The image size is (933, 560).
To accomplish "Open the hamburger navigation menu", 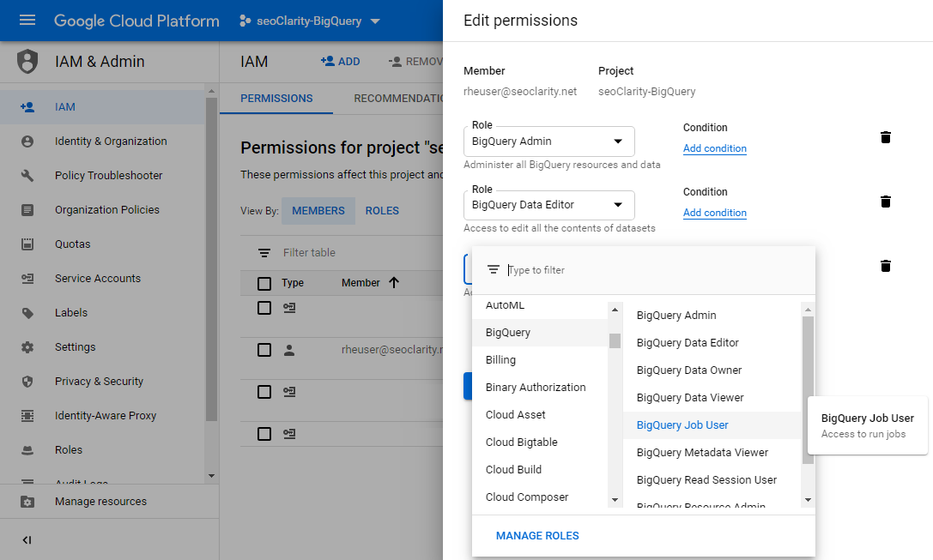I will tap(27, 21).
